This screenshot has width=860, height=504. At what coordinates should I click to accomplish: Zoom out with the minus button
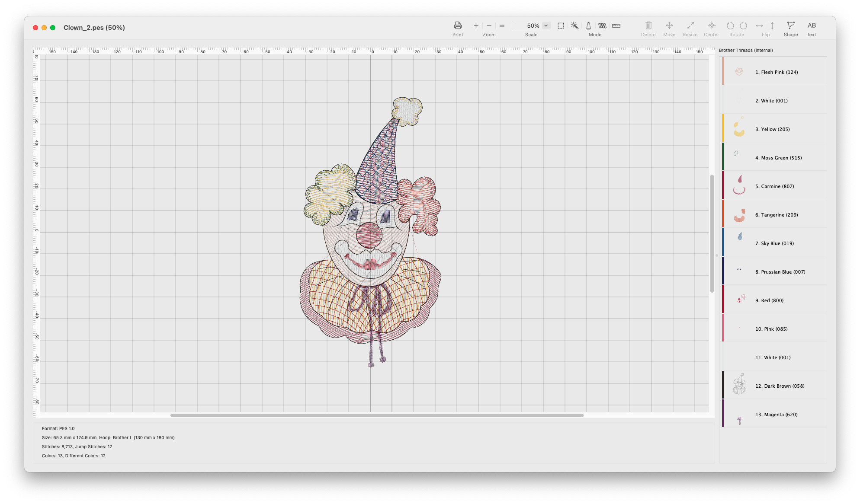(x=489, y=26)
